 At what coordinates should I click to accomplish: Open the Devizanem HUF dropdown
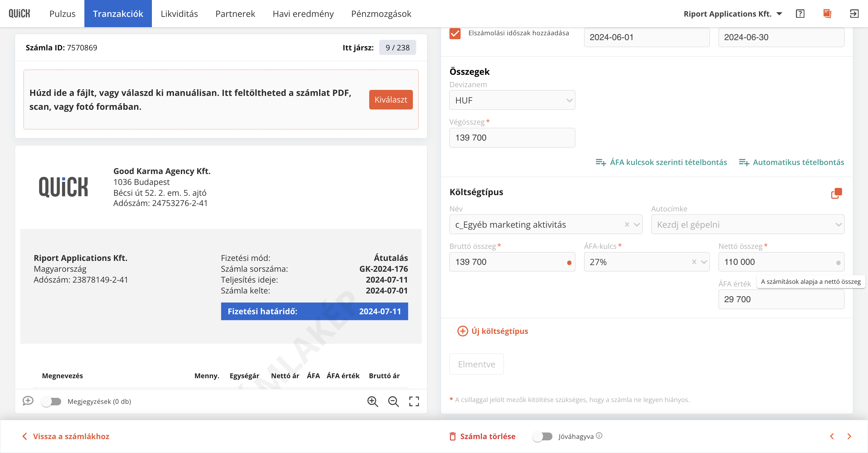(x=512, y=100)
